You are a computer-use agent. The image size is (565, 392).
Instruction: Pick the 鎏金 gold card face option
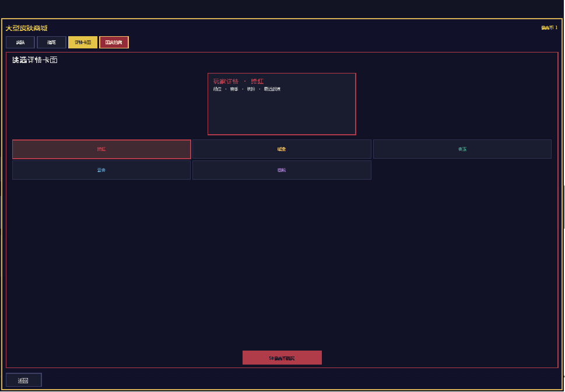(282, 149)
